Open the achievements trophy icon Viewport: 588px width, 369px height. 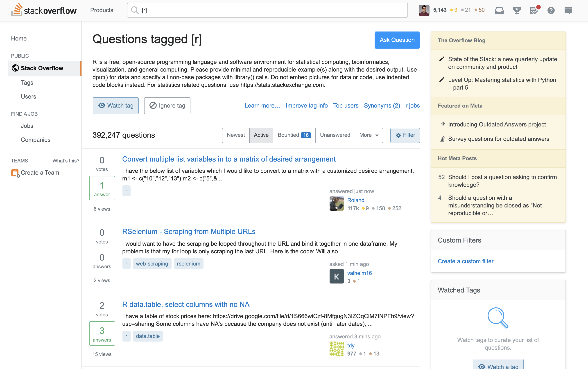click(517, 10)
